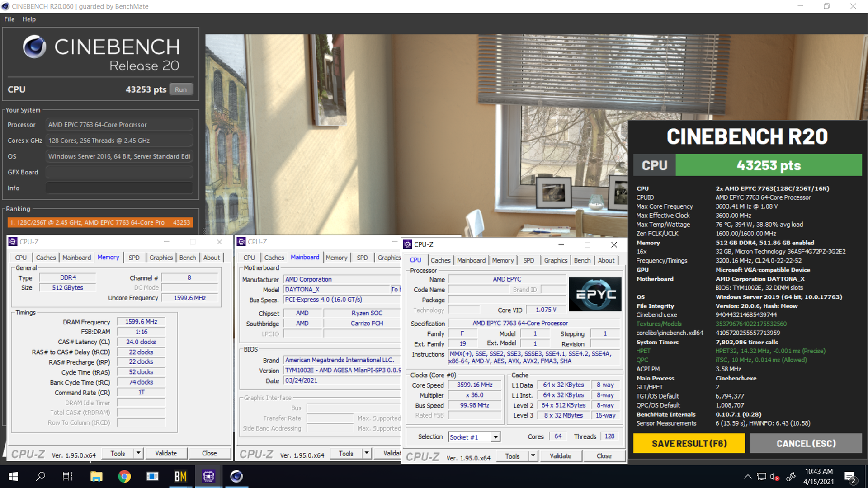The image size is (868, 488).
Task: Expand Tools dropdown arrow in front CPU-Z window
Action: [533, 456]
